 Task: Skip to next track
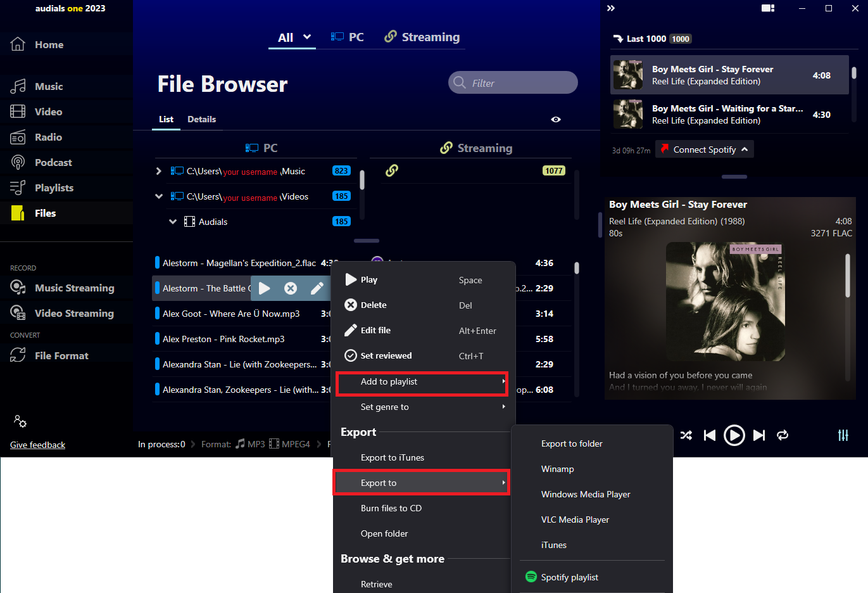tap(759, 435)
